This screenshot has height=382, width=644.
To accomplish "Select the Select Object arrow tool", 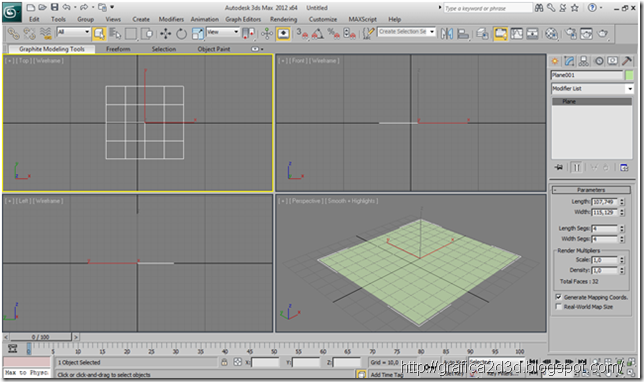I will click(x=99, y=34).
